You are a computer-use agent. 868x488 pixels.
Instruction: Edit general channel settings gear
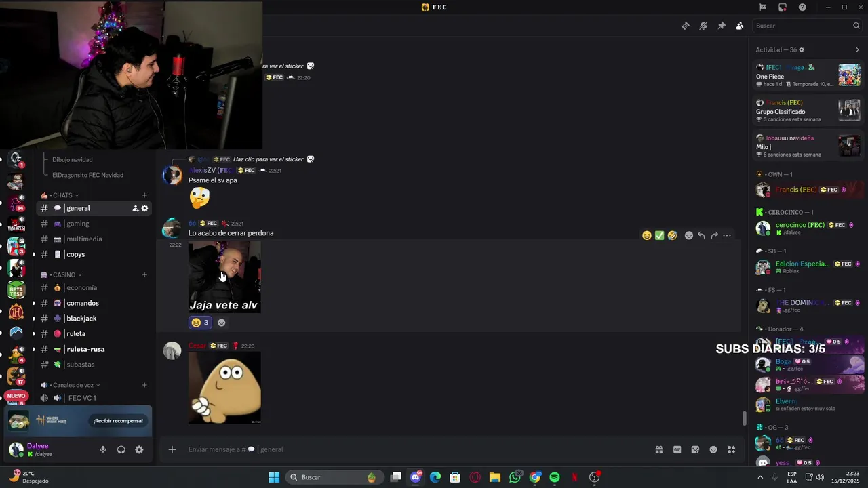click(144, 208)
